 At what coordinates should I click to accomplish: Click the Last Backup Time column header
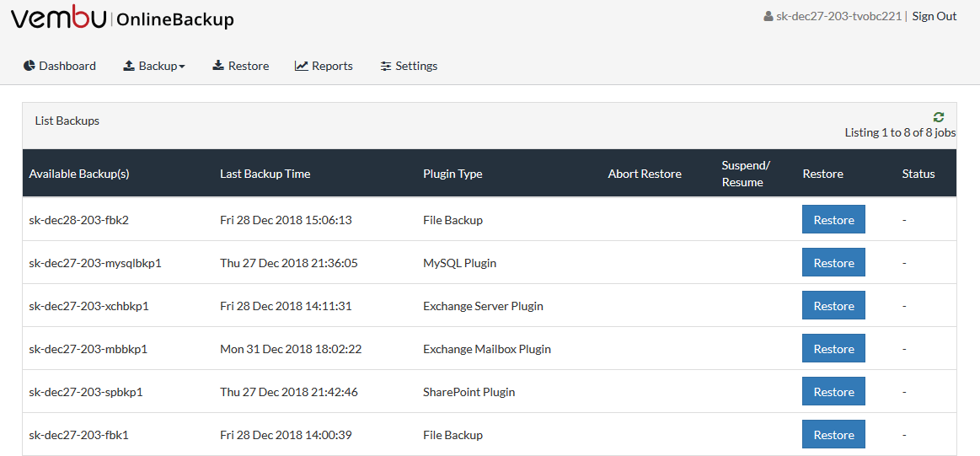pos(265,174)
